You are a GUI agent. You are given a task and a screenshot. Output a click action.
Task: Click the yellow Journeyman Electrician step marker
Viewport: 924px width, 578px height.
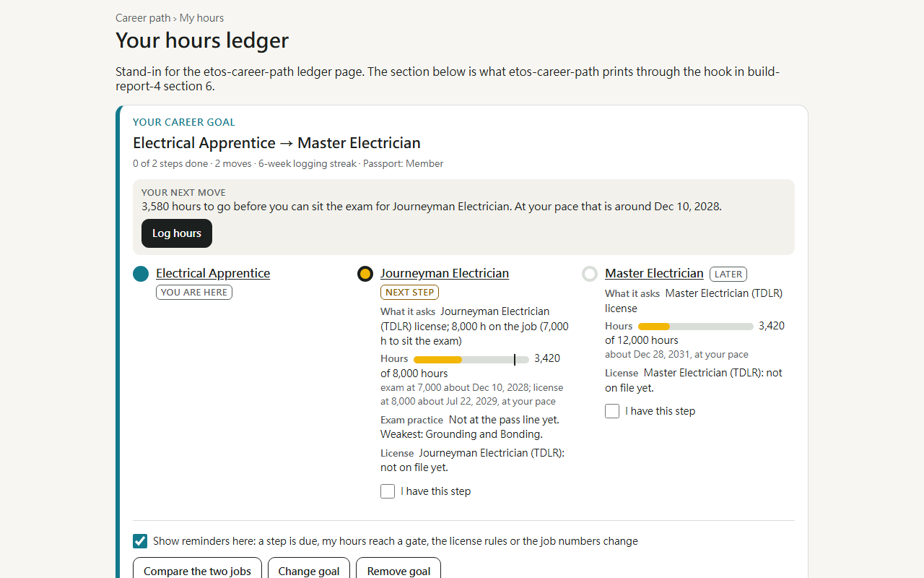coord(365,274)
